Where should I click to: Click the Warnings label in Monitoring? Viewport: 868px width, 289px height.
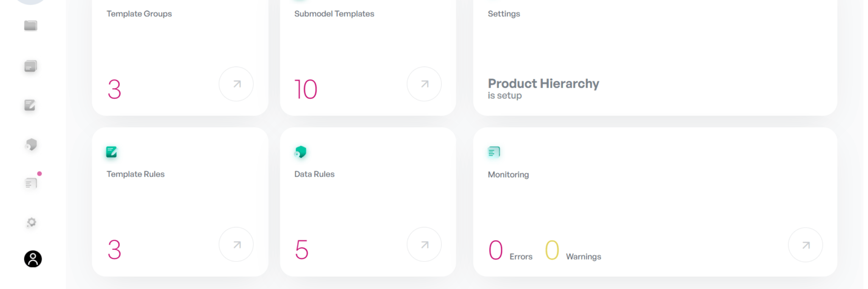tap(583, 257)
